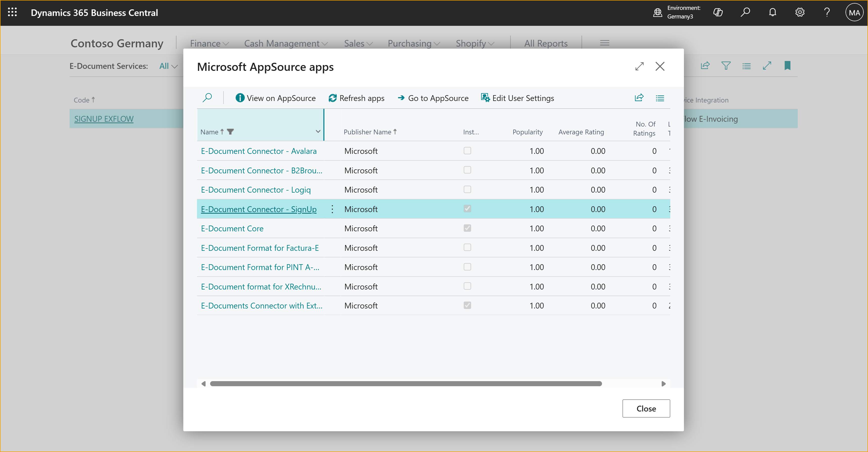Open Business Central settings gear
Image resolution: width=868 pixels, height=452 pixels.
[x=799, y=12]
